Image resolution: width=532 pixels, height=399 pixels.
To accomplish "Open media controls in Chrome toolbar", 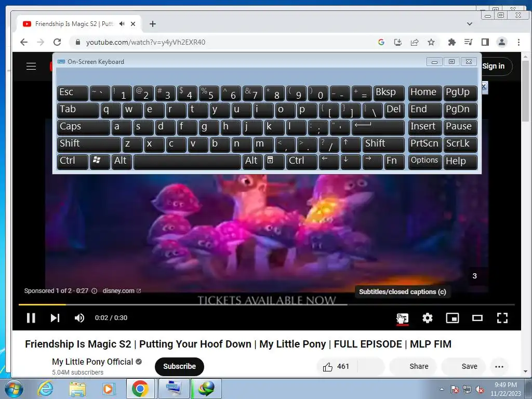I will (468, 42).
